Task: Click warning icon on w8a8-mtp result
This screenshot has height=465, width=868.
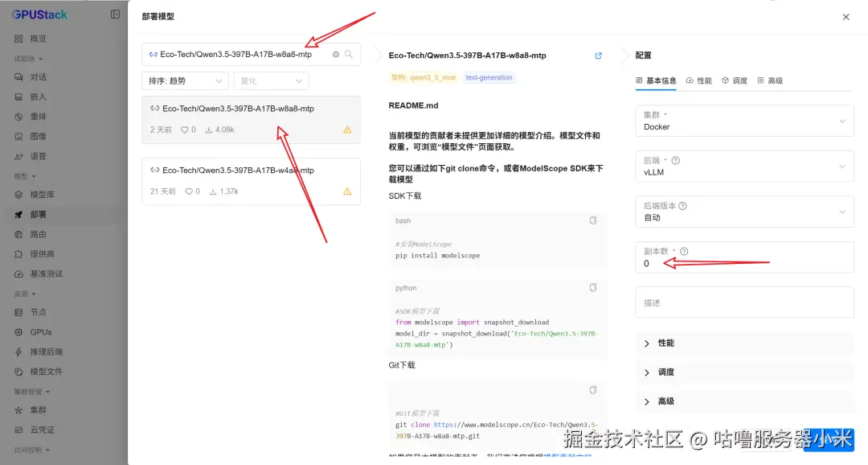Action: tap(347, 130)
